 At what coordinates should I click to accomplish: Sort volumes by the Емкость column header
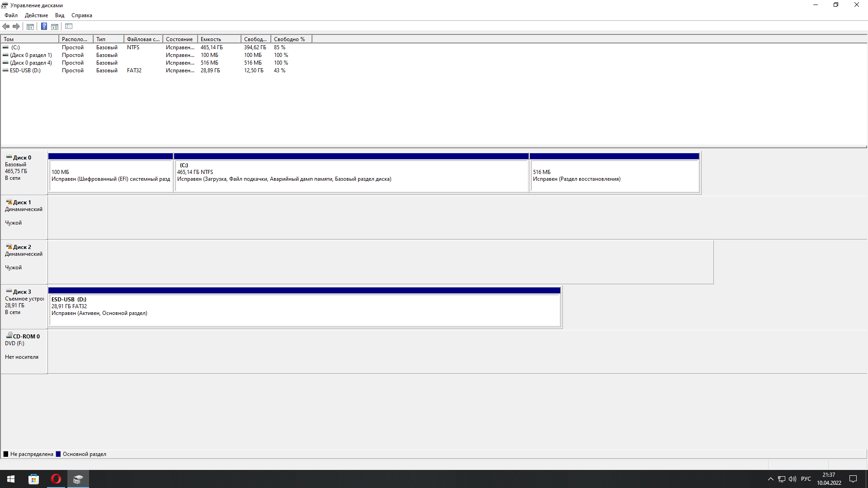pos(219,39)
